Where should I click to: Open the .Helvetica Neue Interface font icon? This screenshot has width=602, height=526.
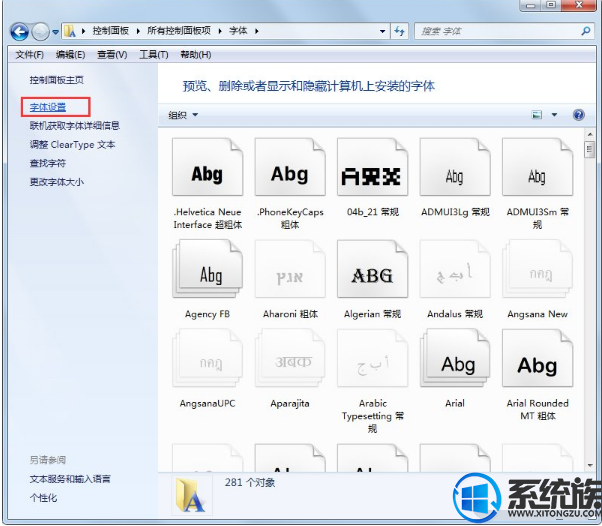point(207,167)
